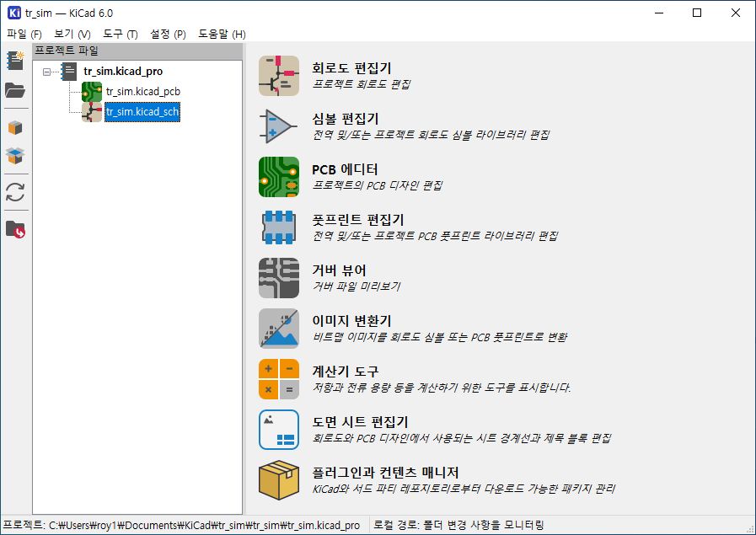This screenshot has height=535, width=756.
Task: Click the 회로도 편집기 title text
Action: 351,68
